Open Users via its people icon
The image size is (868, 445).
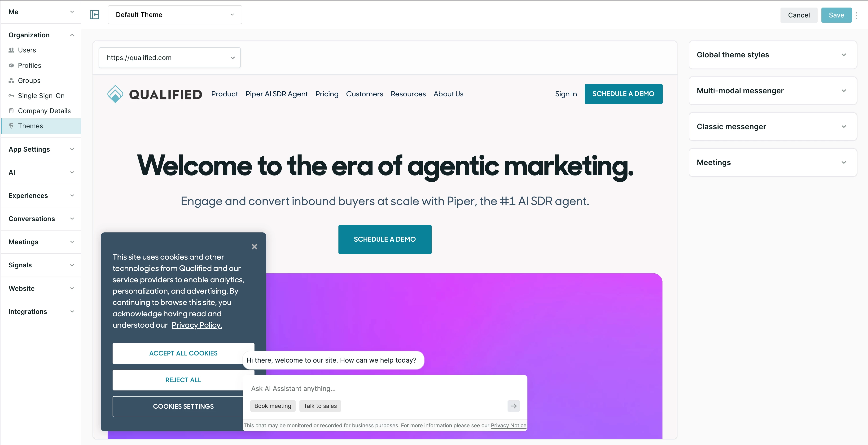pos(11,50)
